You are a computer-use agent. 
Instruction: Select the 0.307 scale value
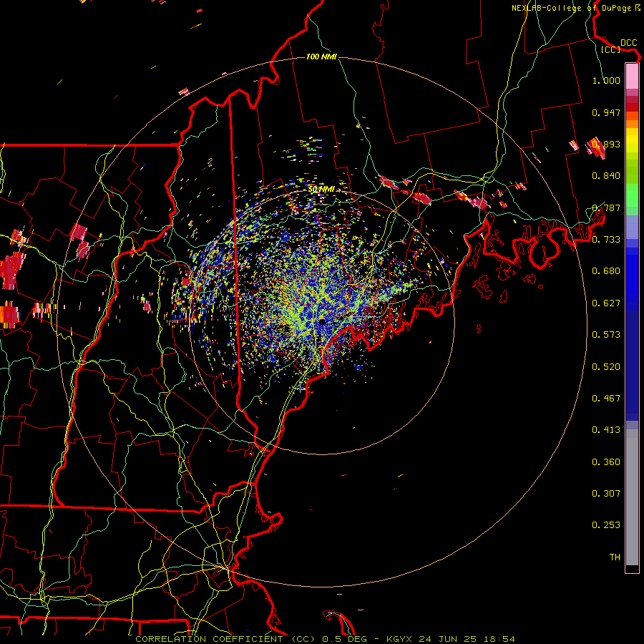tap(606, 494)
